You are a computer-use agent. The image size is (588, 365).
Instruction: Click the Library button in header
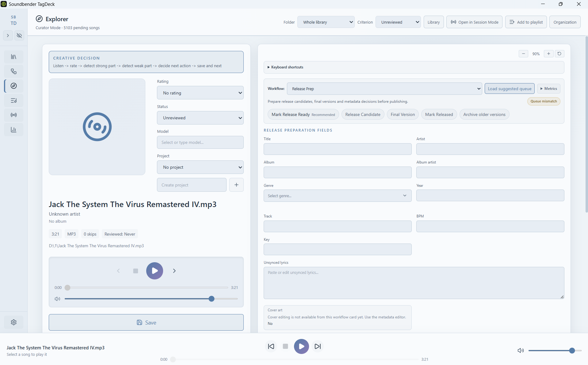pos(433,22)
